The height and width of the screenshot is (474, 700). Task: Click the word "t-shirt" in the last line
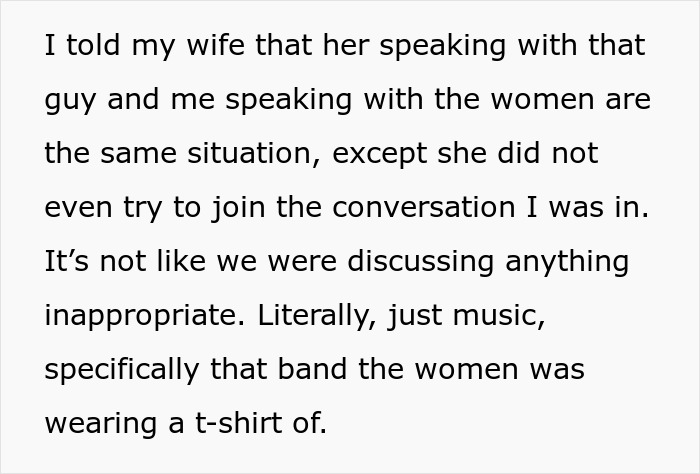tap(242, 424)
